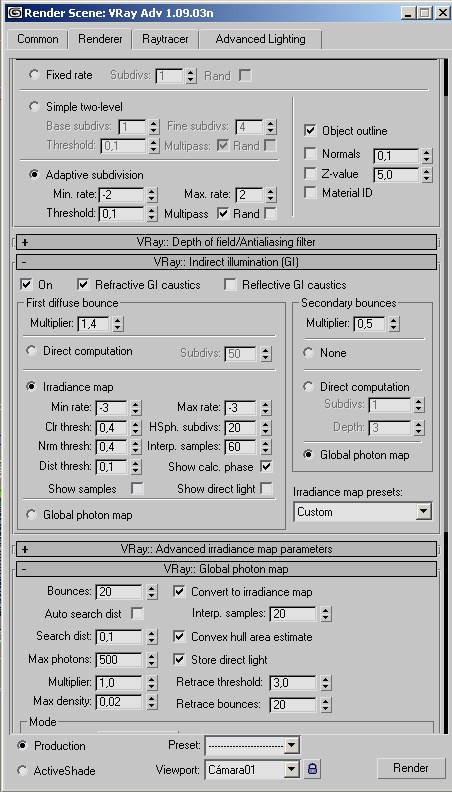Select Direct computation for secondary bounces
452x792 pixels.
coord(308,387)
